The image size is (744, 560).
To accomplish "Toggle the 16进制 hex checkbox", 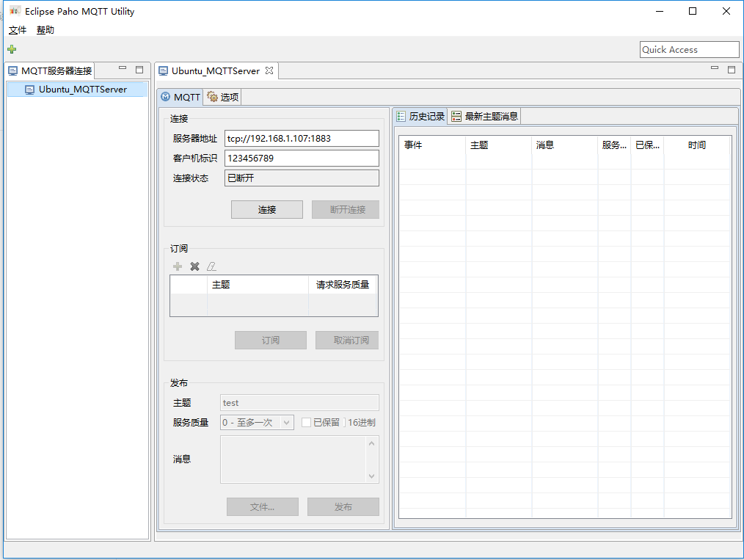I will pyautogui.click(x=345, y=422).
